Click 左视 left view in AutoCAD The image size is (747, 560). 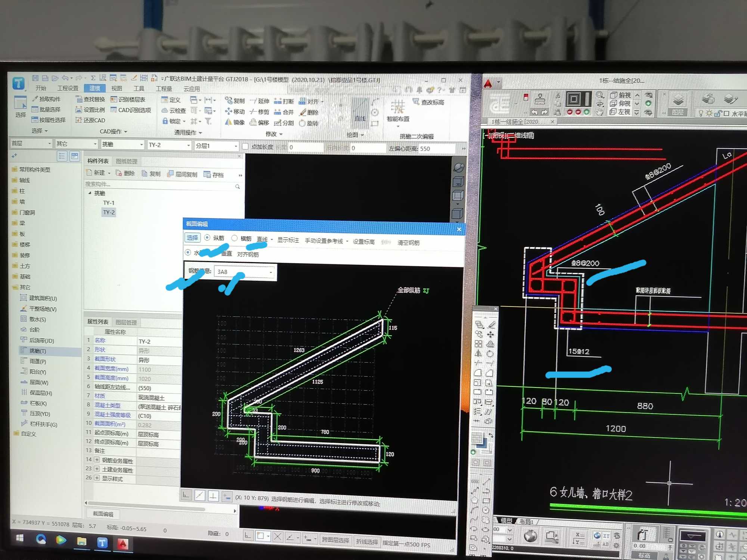pyautogui.click(x=620, y=112)
